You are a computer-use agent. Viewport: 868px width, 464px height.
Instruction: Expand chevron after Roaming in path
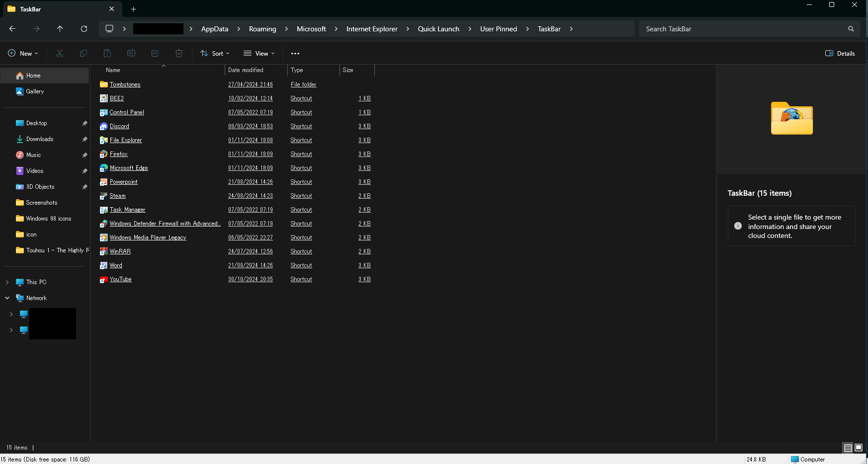pyautogui.click(x=286, y=29)
